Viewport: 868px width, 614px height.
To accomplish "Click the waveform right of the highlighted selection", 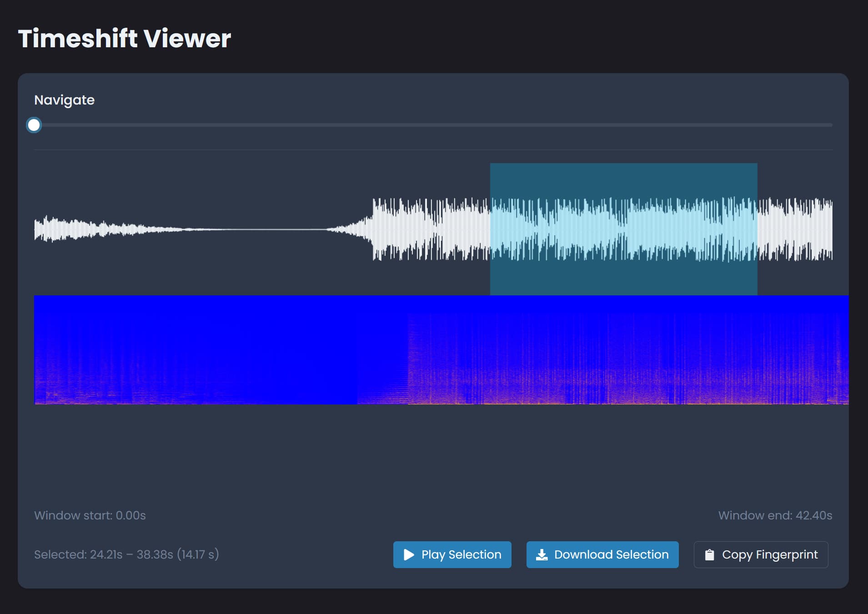I will point(796,229).
